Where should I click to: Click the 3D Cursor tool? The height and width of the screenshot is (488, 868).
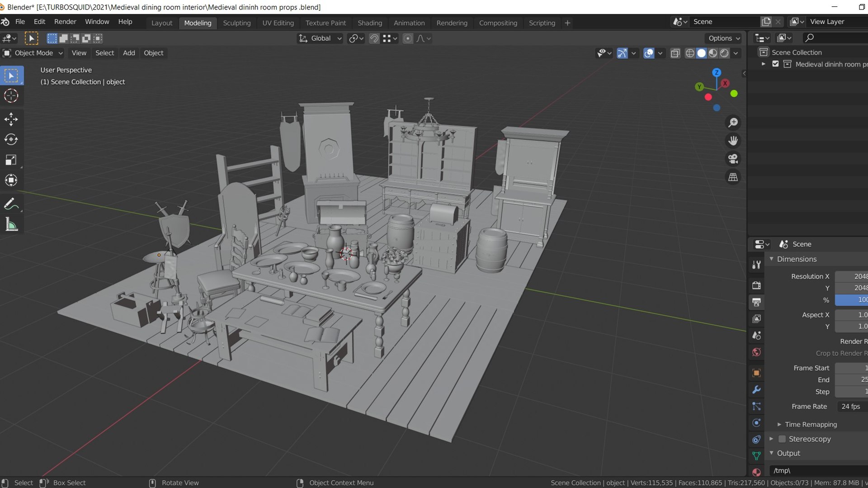click(x=11, y=96)
